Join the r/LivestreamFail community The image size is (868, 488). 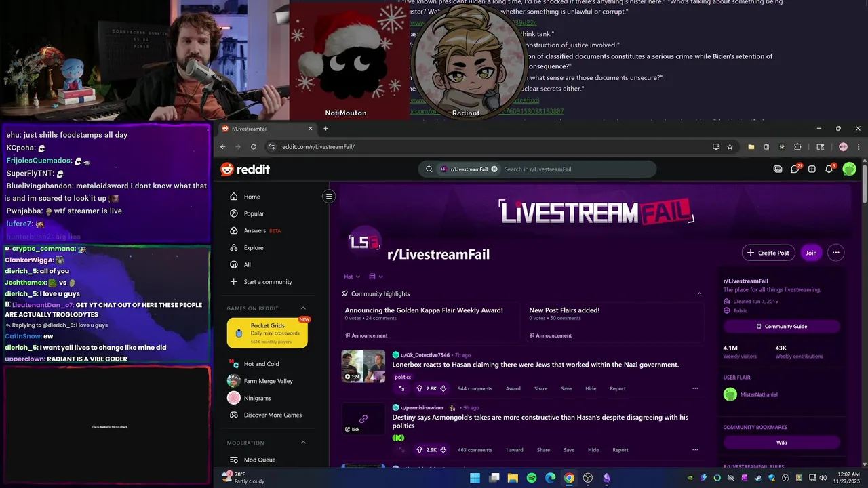(x=811, y=253)
